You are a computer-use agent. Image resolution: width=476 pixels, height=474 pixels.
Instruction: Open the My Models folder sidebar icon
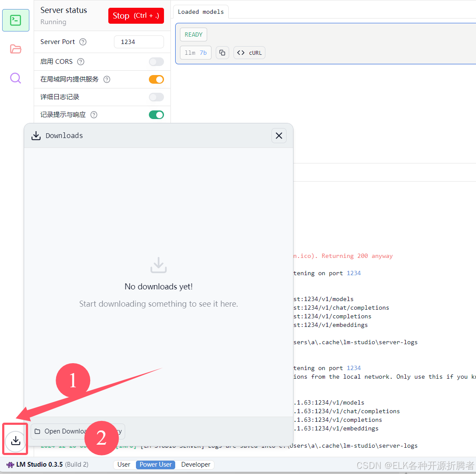(x=16, y=49)
